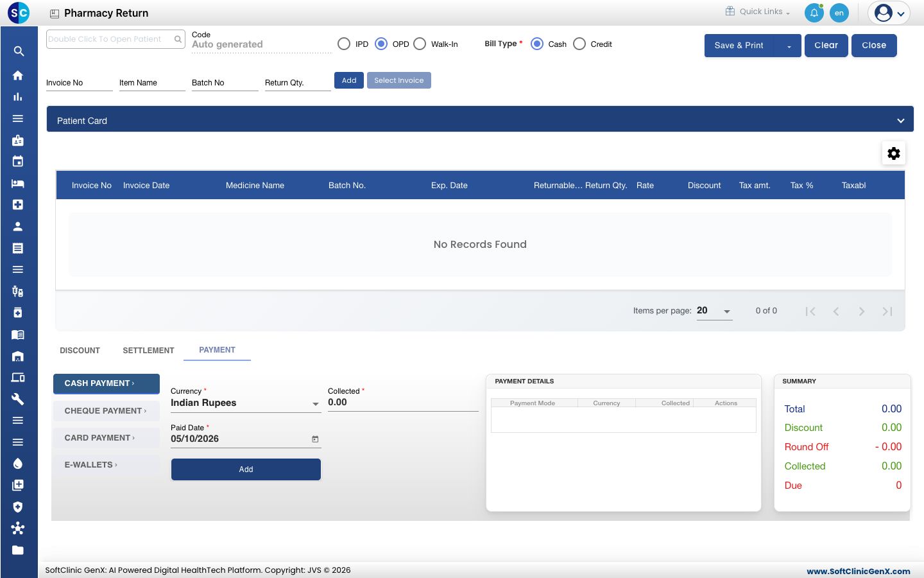Click the Close button
Image resolution: width=924 pixels, height=578 pixels.
(874, 46)
